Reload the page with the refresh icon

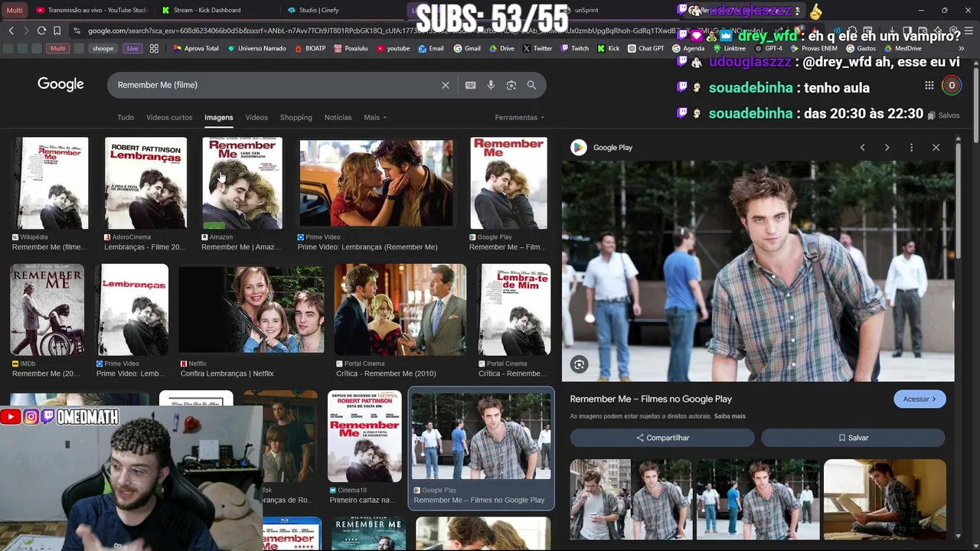41,31
